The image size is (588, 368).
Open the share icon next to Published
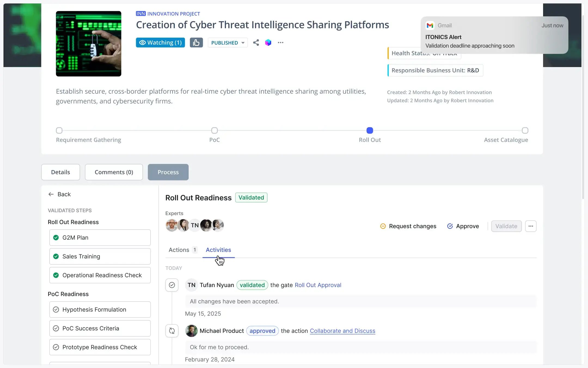[x=256, y=43]
